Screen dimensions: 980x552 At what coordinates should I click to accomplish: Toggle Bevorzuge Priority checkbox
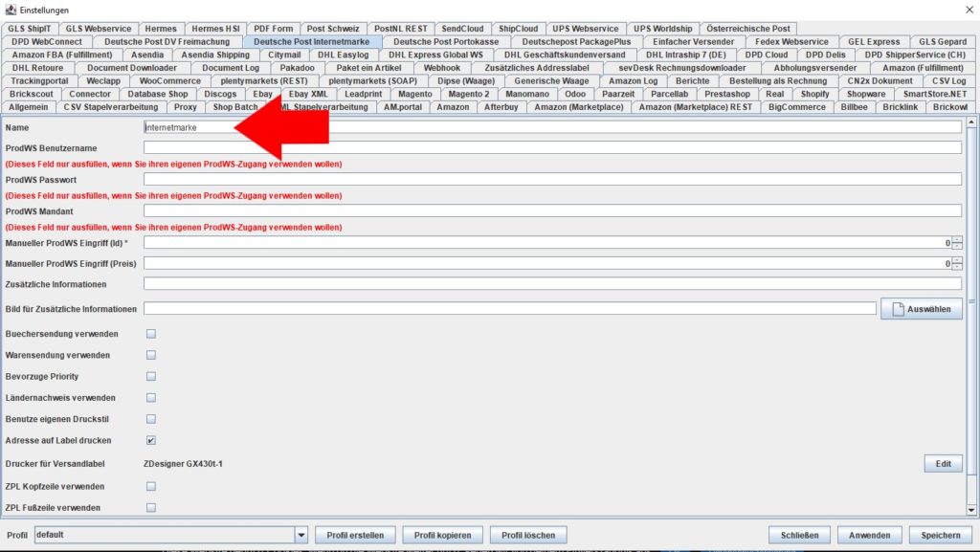coord(151,377)
